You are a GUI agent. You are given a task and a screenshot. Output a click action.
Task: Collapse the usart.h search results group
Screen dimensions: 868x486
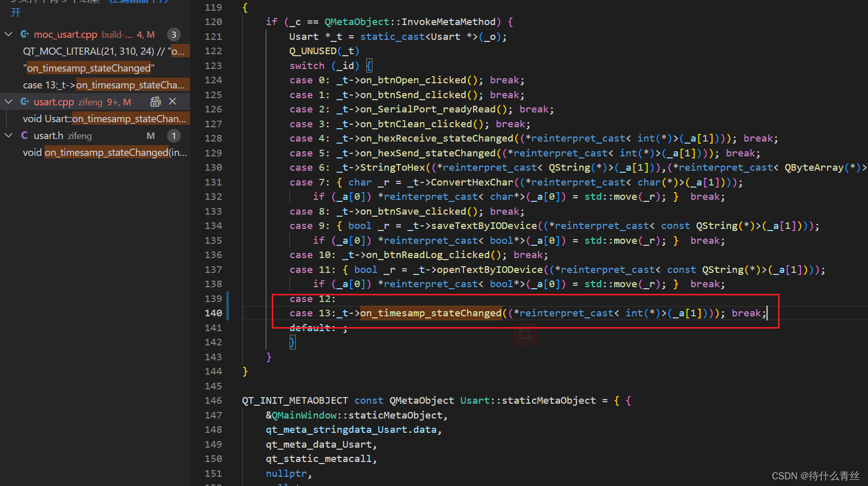(x=8, y=135)
